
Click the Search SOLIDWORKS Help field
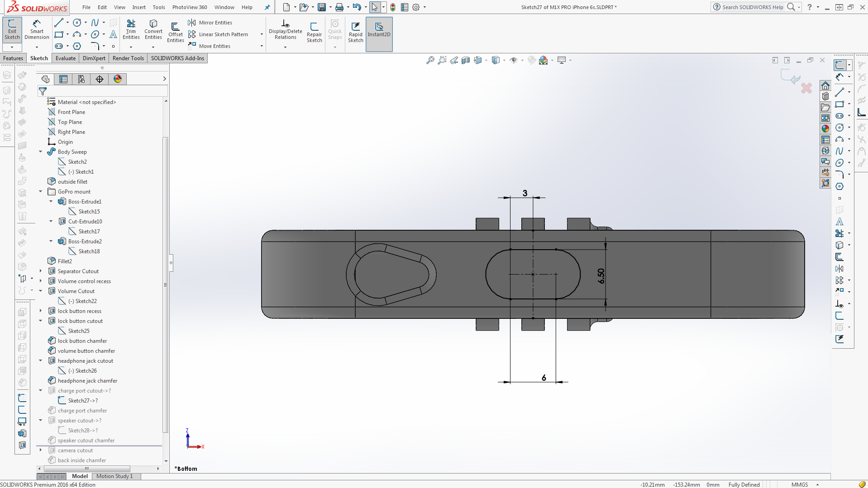tap(752, 7)
